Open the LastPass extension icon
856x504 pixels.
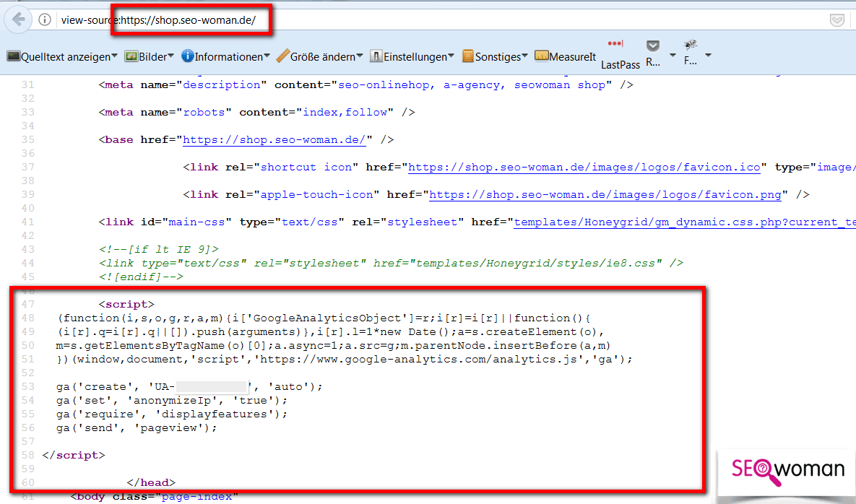615,43
